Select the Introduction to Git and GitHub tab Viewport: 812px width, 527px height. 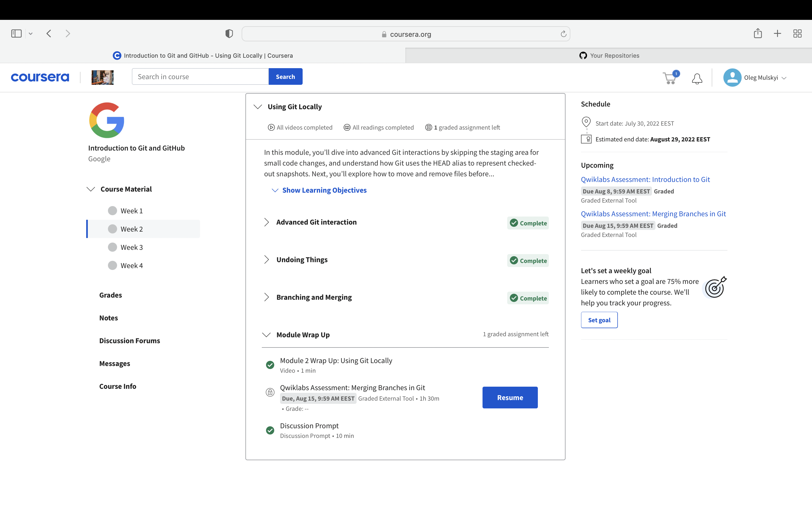(203, 56)
